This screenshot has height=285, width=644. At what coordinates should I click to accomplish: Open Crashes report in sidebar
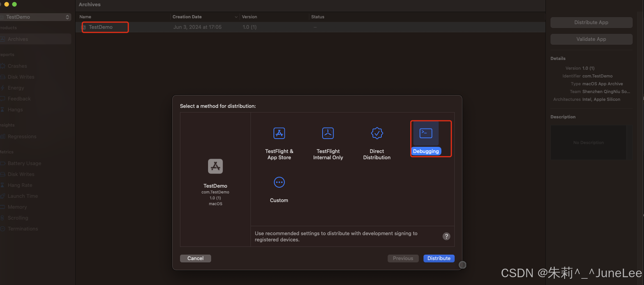(x=18, y=66)
